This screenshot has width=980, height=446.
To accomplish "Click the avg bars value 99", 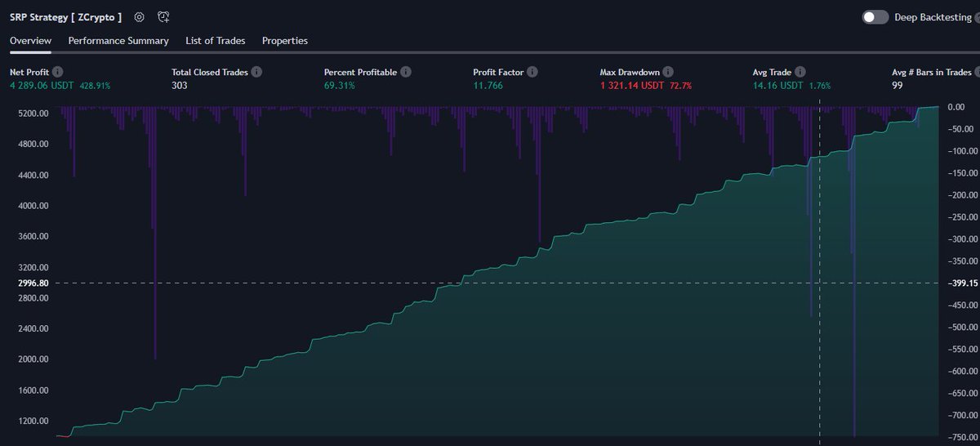I will [x=898, y=85].
